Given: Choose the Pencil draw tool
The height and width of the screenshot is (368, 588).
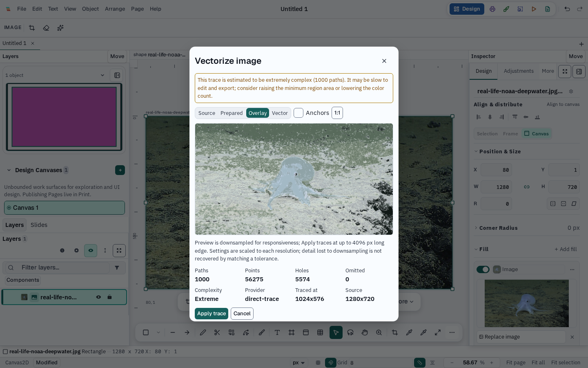Looking at the screenshot, I should (x=203, y=332).
